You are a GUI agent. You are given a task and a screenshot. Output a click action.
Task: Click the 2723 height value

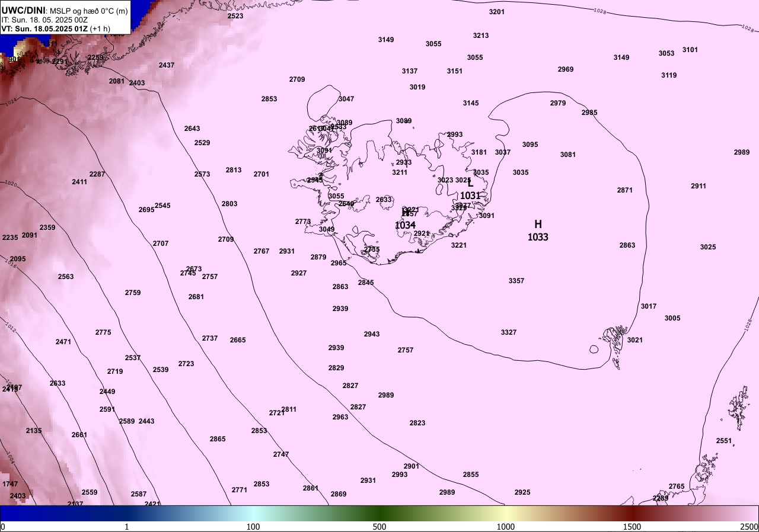coord(186,364)
